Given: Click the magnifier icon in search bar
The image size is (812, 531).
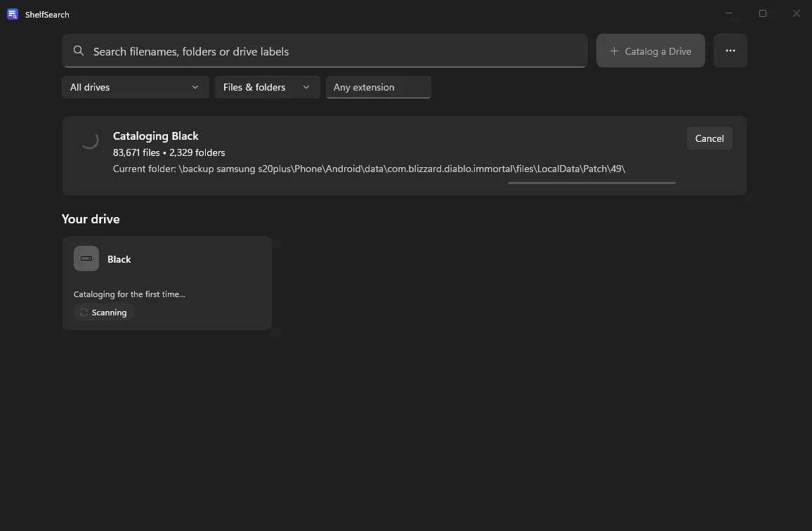Looking at the screenshot, I should (78, 51).
